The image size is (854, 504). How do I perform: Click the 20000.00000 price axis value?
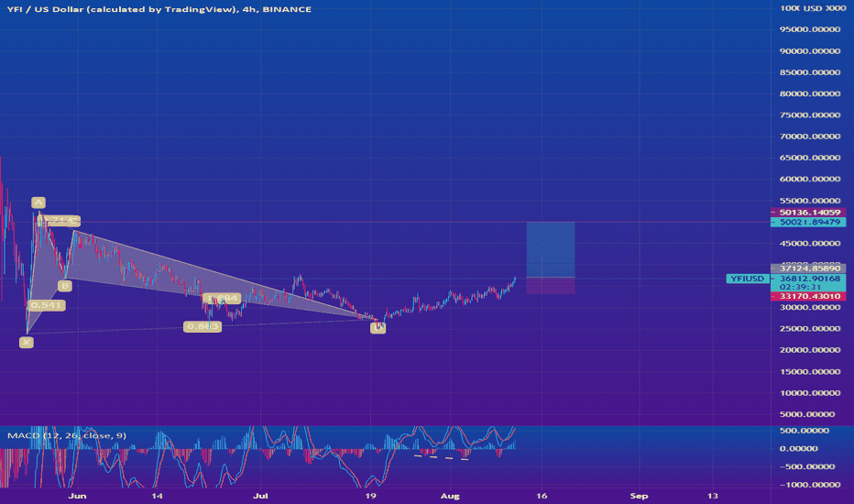[810, 350]
